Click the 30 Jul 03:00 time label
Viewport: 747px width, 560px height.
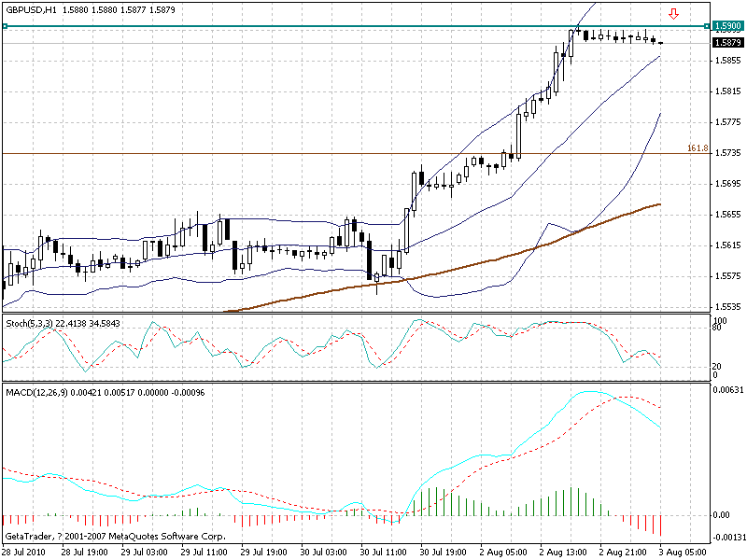(x=323, y=553)
